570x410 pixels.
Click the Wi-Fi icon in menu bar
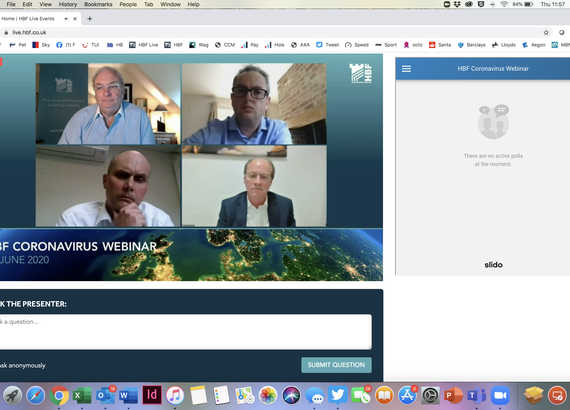504,4
